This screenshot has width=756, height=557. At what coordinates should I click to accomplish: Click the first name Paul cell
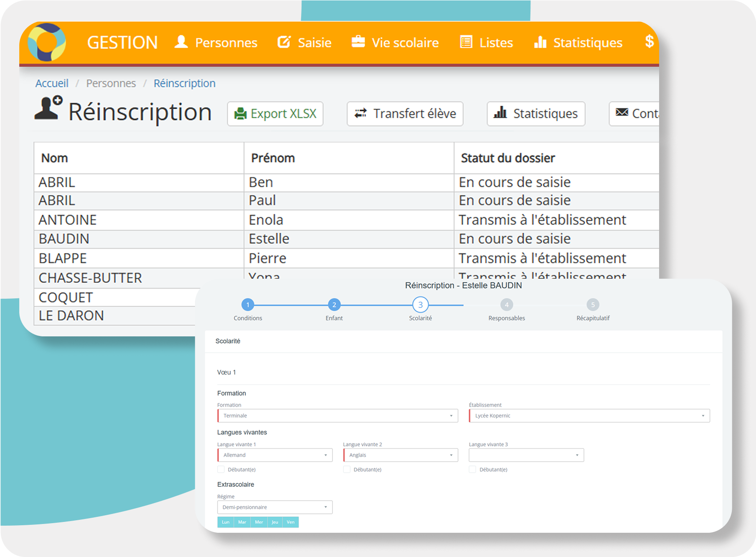tap(349, 201)
